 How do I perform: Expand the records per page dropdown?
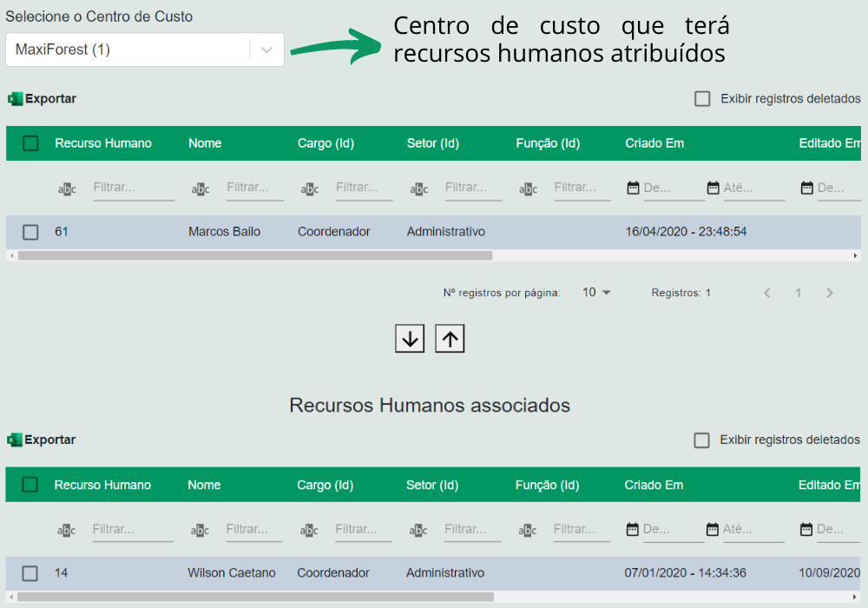point(596,293)
